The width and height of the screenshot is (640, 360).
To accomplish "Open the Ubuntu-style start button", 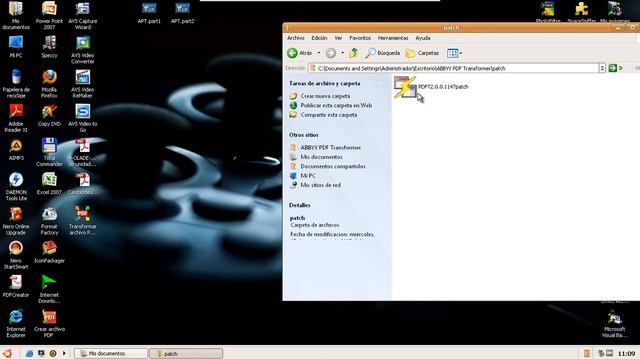I will pos(7,353).
